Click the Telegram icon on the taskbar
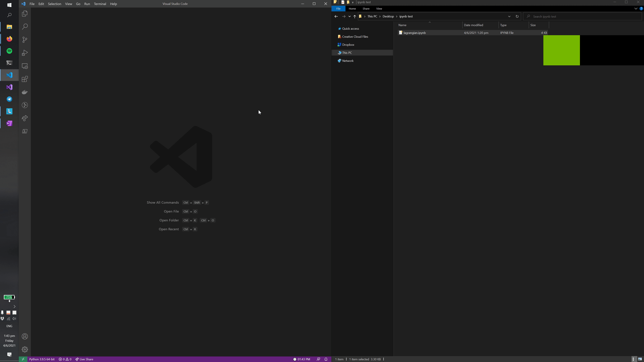644x362 pixels. 9,99
